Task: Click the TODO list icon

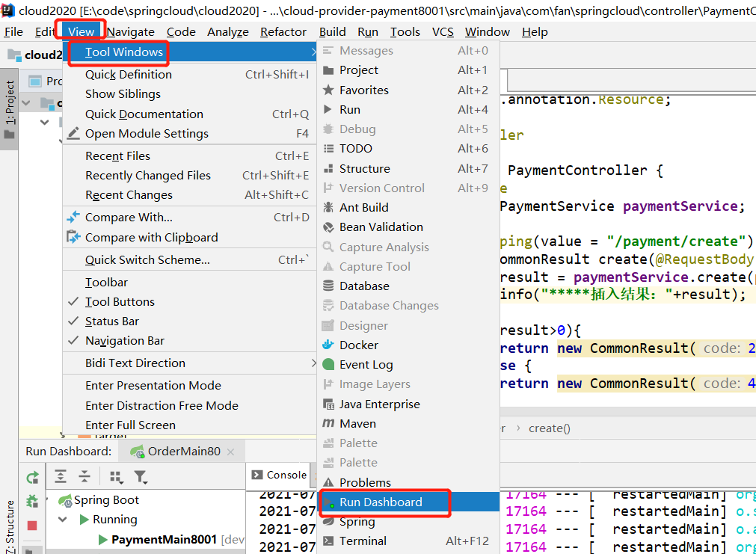Action: click(328, 149)
